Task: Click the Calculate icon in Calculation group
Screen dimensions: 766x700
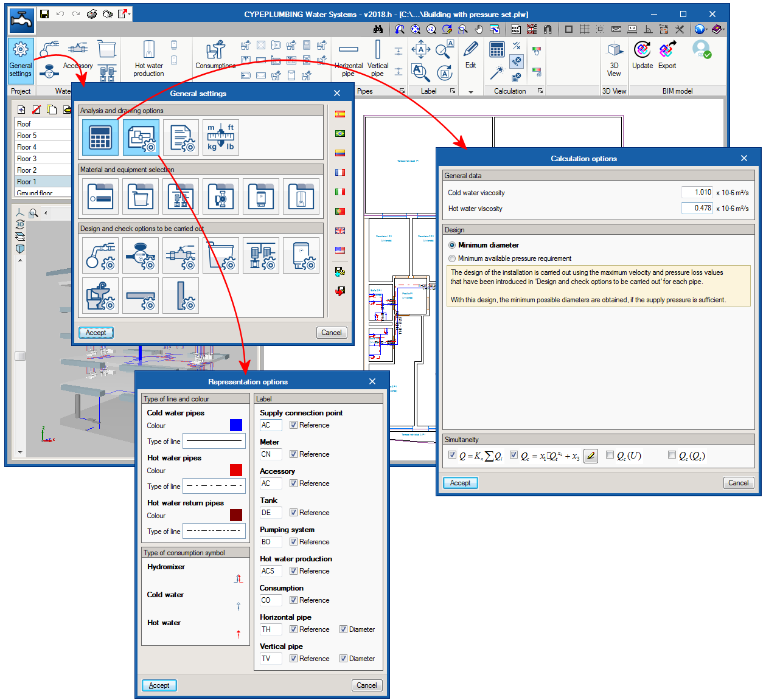Action: coord(497,50)
